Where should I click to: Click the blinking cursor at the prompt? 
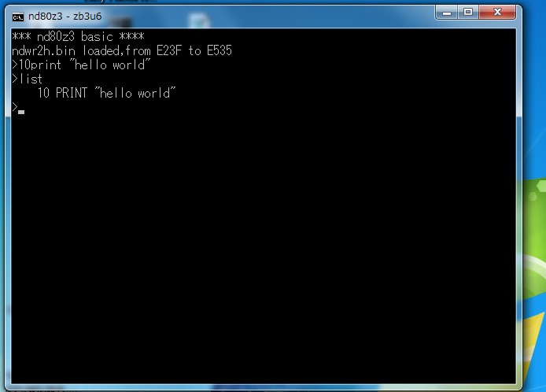coord(21,112)
